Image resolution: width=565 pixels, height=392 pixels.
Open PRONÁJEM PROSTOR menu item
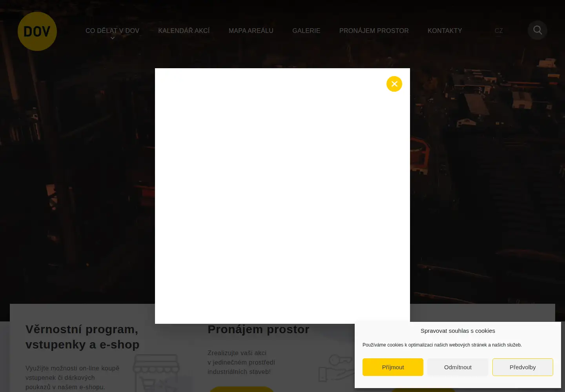[374, 31]
